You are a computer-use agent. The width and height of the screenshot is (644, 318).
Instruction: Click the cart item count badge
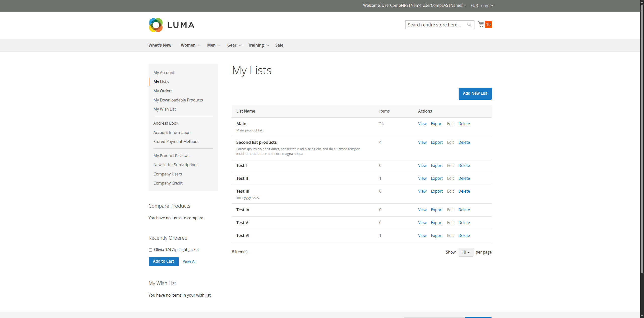tap(488, 24)
